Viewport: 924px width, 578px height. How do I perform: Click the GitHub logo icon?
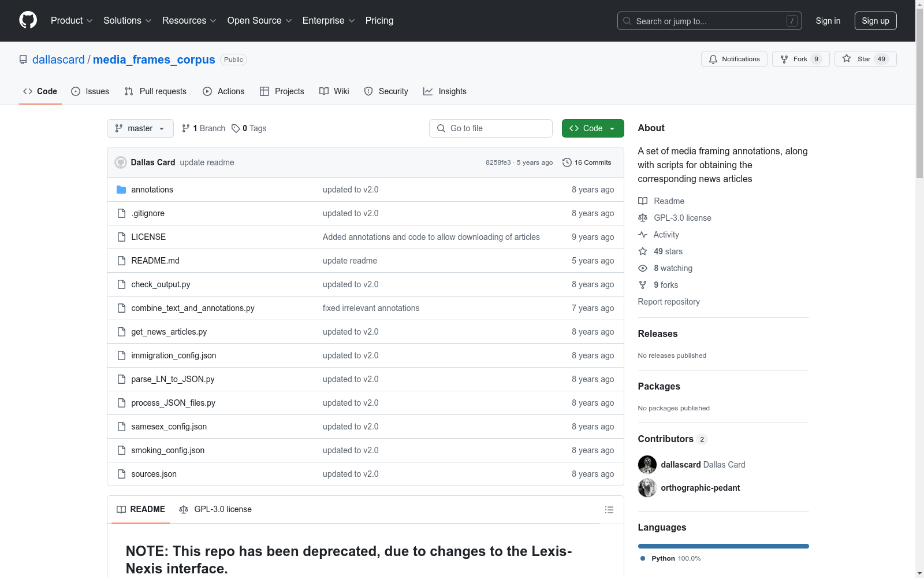point(28,20)
